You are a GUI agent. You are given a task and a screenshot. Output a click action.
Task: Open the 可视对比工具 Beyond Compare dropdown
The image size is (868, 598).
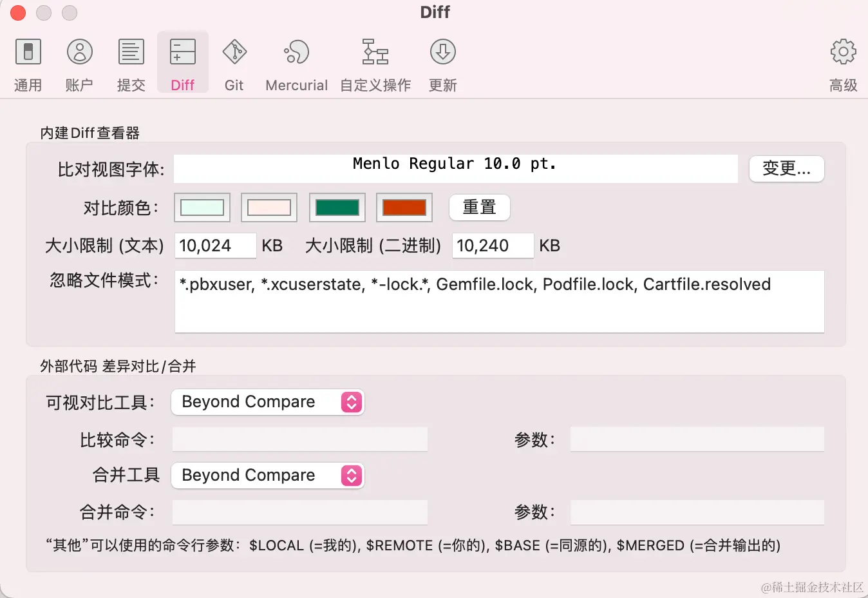click(268, 402)
